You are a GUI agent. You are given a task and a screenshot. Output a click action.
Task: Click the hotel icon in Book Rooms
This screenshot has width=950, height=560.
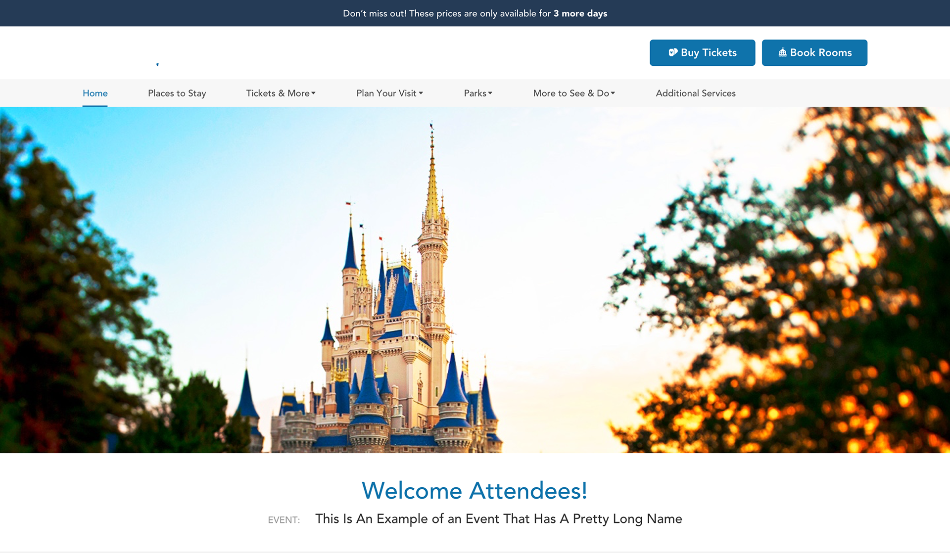point(782,52)
